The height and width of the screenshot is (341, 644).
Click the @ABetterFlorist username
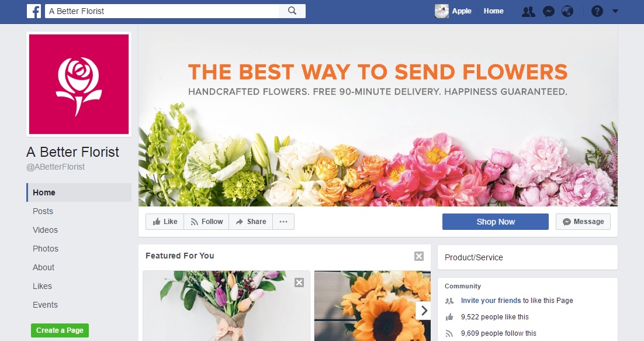(x=56, y=167)
